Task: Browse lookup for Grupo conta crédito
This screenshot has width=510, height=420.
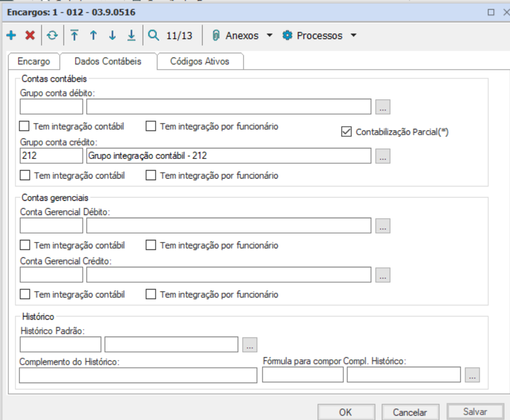Action: [383, 156]
